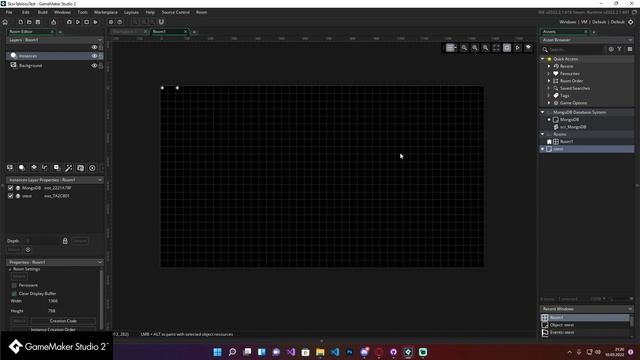The image size is (640, 360).
Task: Toggle visibility of the Instances layer
Action: click(94, 56)
